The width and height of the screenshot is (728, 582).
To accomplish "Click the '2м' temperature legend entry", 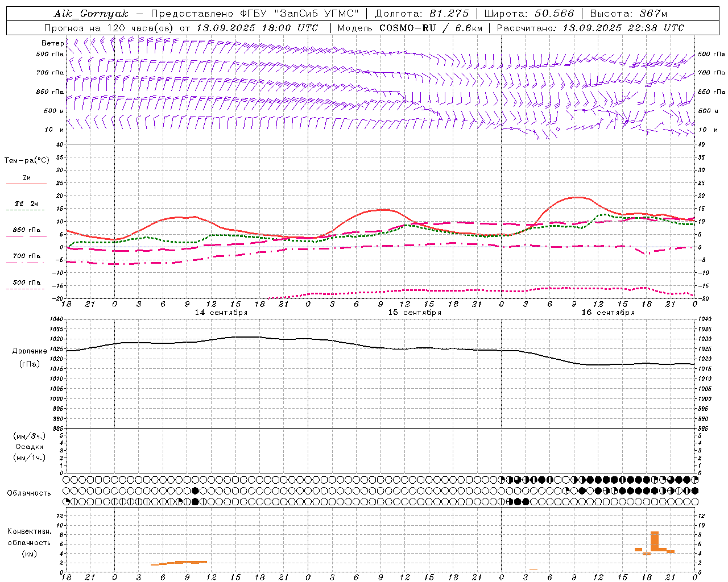I will coord(27,178).
